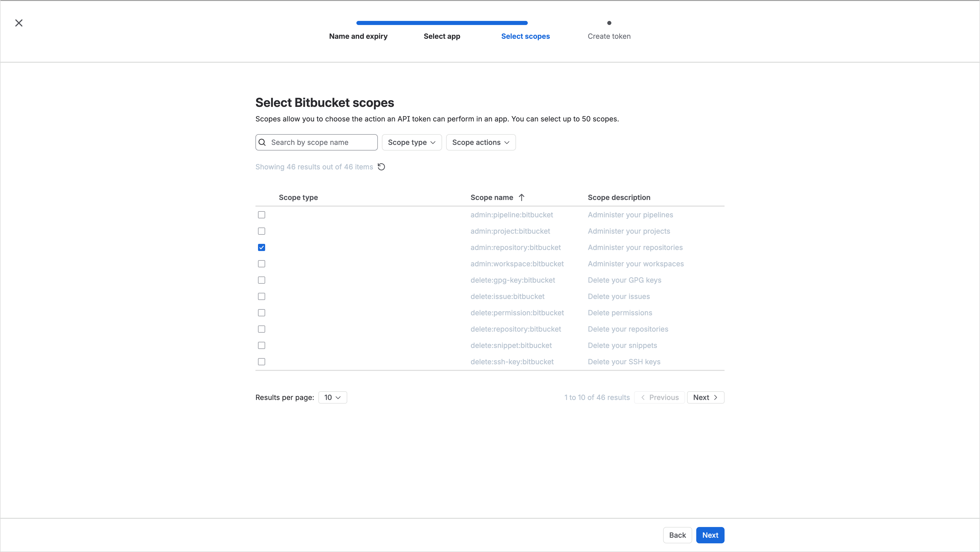
Task: Focus the Search by scope name field
Action: [317, 142]
